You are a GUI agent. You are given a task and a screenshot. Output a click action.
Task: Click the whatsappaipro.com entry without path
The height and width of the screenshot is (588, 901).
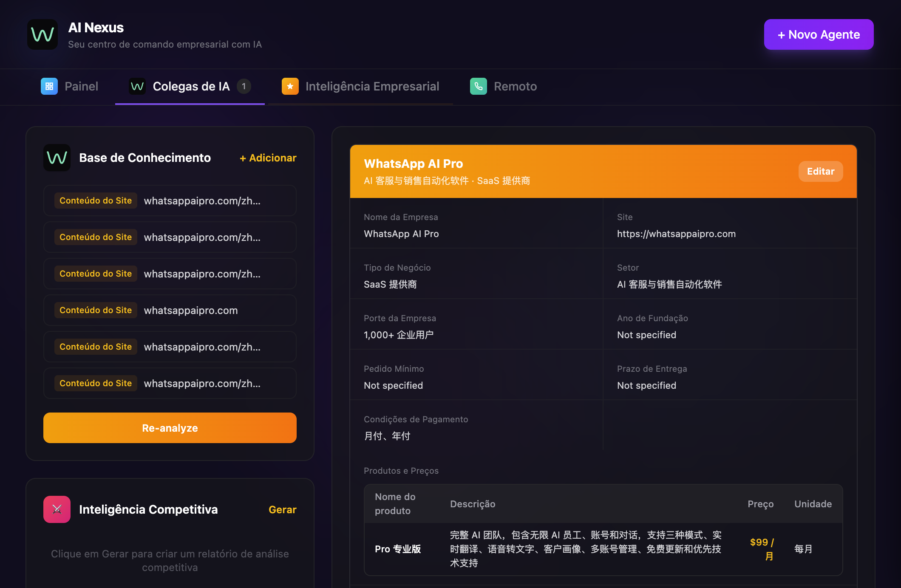[x=190, y=310]
